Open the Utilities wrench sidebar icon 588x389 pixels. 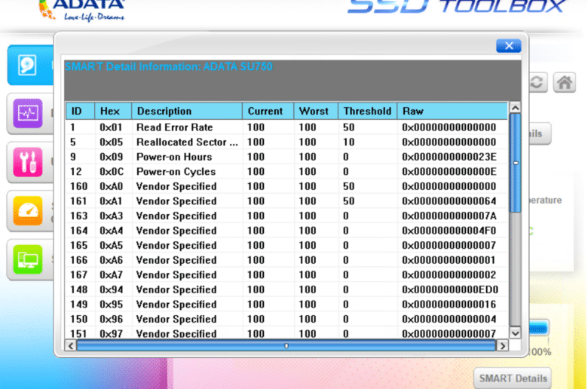[28, 161]
